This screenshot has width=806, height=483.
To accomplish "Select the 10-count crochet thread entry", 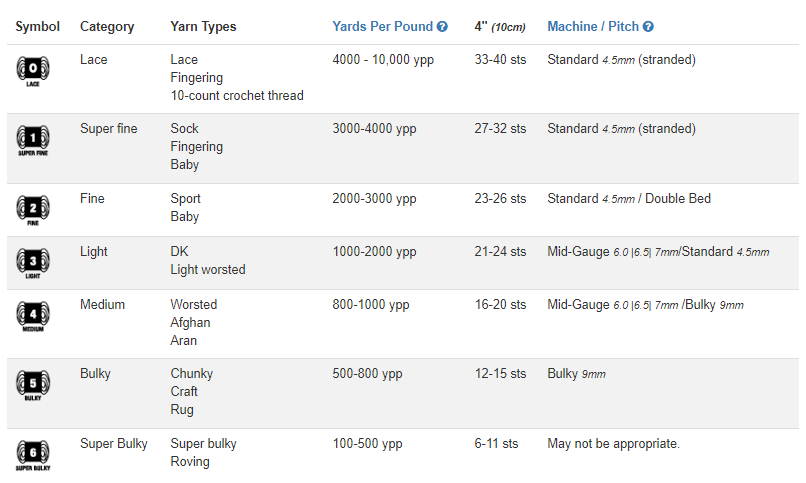I will (237, 96).
